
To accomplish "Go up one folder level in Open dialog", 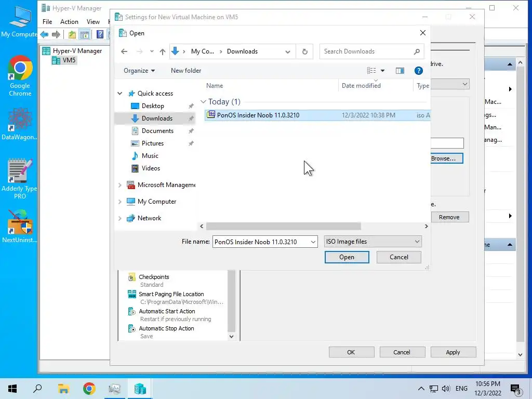I will [163, 51].
